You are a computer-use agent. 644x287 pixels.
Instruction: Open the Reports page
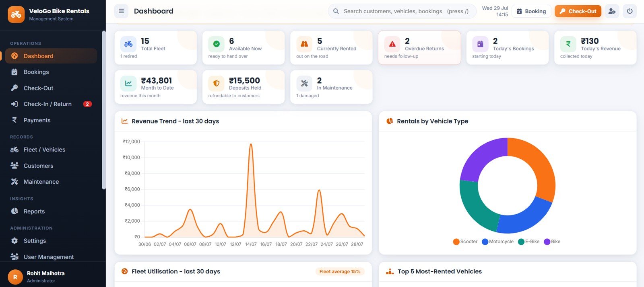point(51,211)
